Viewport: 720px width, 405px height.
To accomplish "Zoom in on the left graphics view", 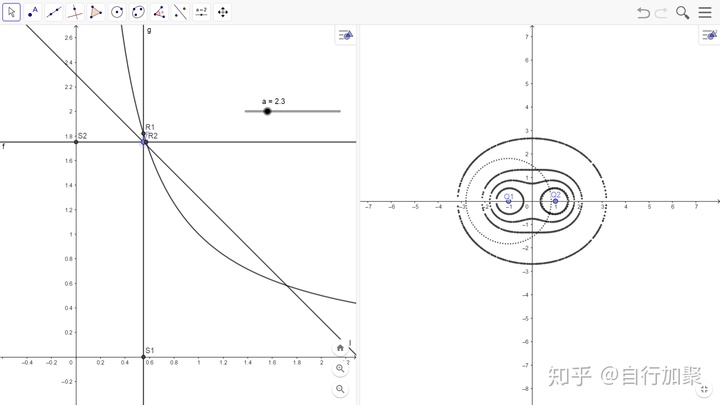I will 340,368.
